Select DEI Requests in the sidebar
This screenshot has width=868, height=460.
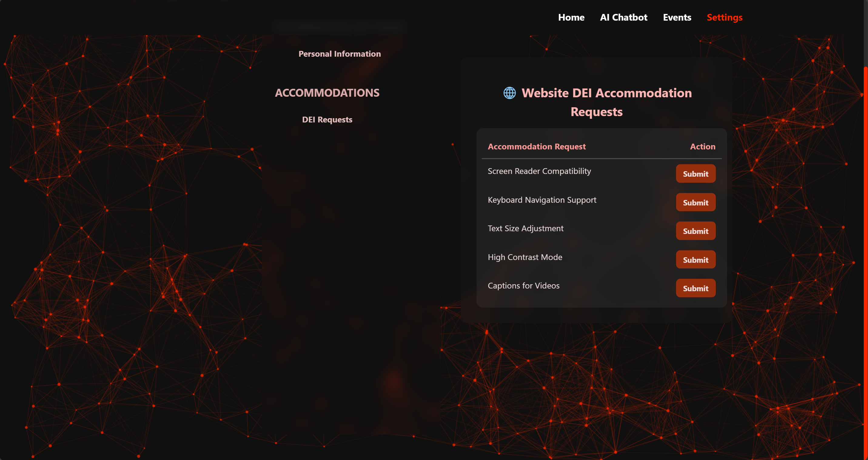327,120
